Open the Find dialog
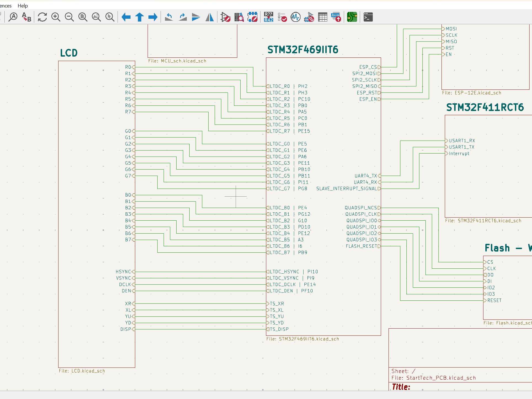532x399 pixels. [x=13, y=17]
